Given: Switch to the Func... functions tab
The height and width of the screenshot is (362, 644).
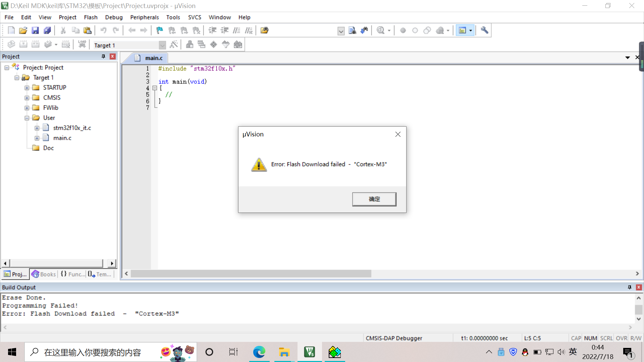Looking at the screenshot, I should tap(72, 274).
